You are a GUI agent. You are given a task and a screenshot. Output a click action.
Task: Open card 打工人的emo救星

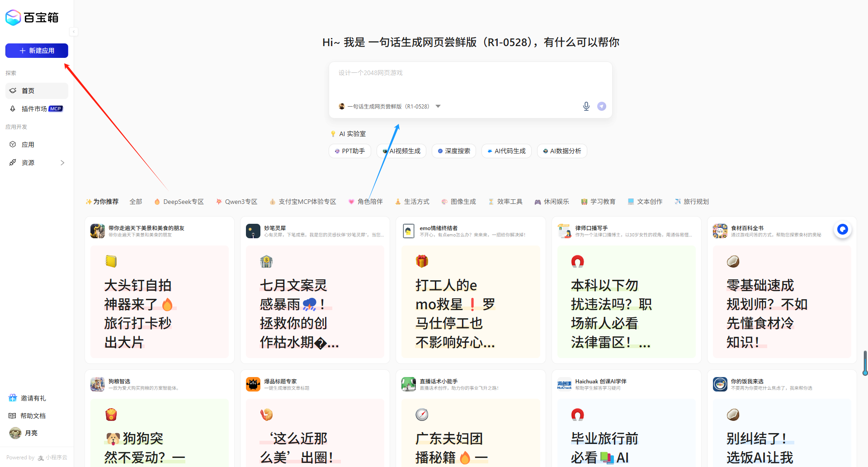pos(471,302)
